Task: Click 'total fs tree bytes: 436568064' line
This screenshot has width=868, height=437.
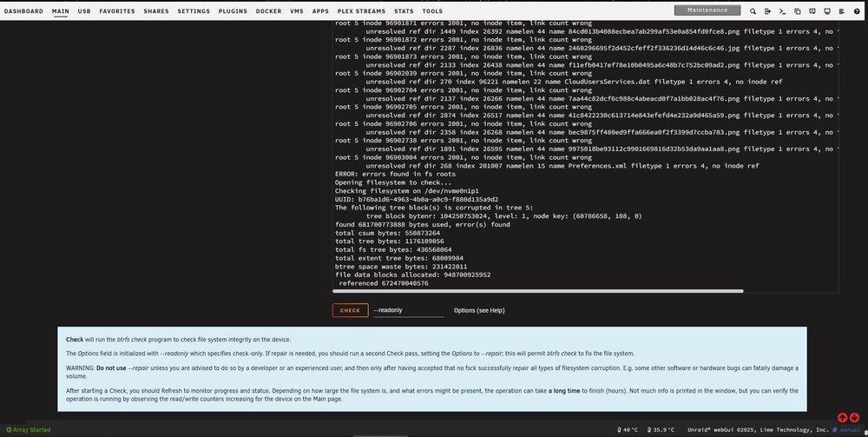Action: (393, 250)
